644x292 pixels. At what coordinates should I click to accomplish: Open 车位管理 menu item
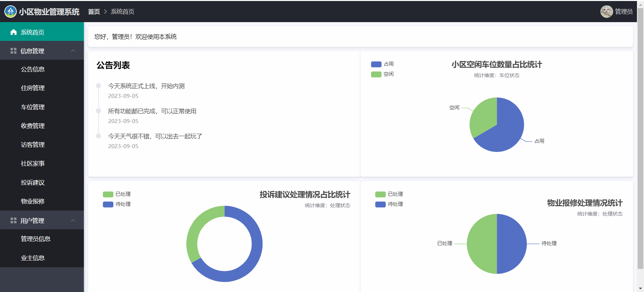[x=42, y=107]
